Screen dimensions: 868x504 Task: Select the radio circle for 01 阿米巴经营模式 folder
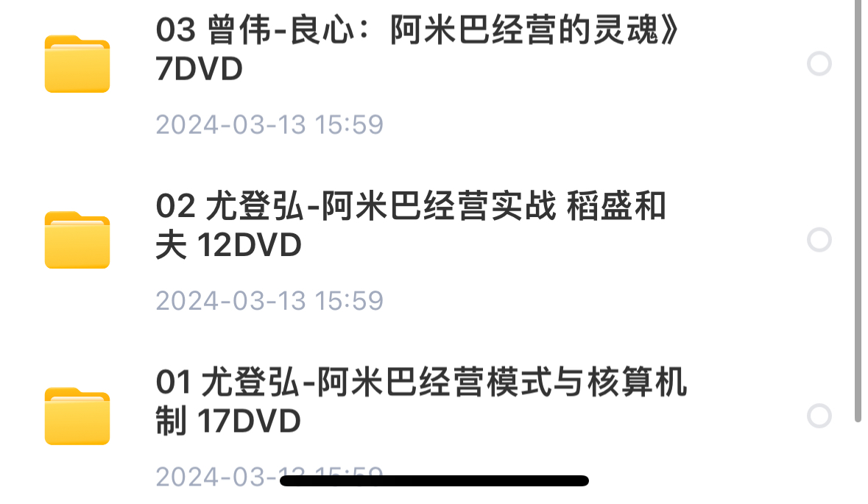819,416
